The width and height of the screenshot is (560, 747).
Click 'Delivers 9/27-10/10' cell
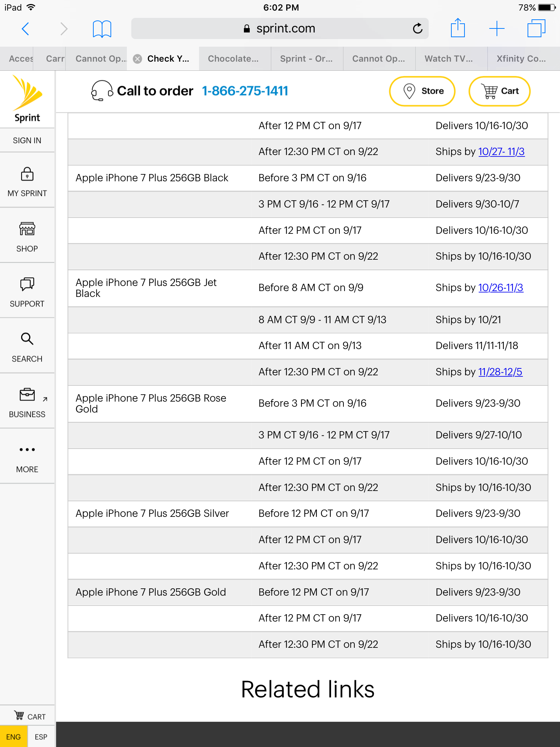click(479, 435)
